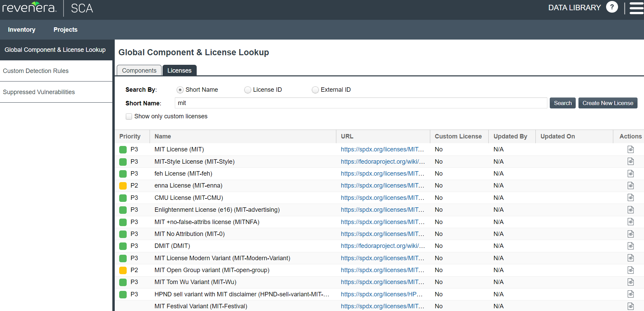Click the yellow P2 priority swatch for enna License

click(123, 186)
